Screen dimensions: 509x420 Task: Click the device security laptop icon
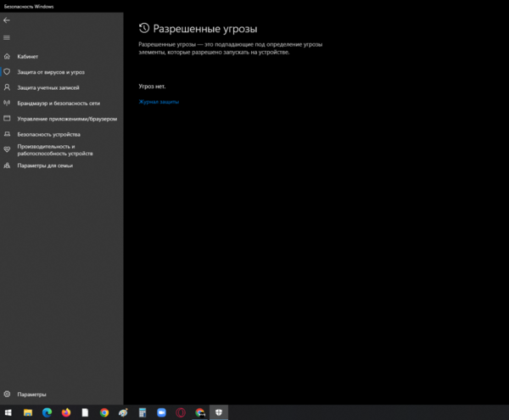tap(7, 134)
